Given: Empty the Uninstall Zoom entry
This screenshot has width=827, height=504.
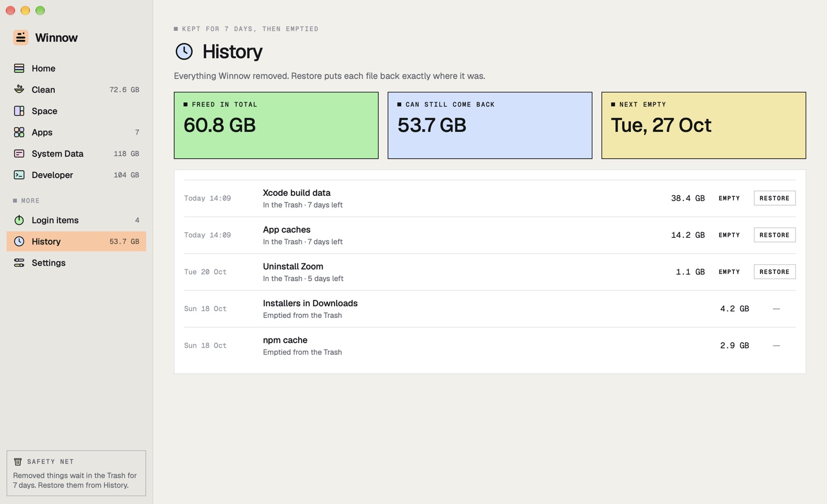Looking at the screenshot, I should [729, 271].
